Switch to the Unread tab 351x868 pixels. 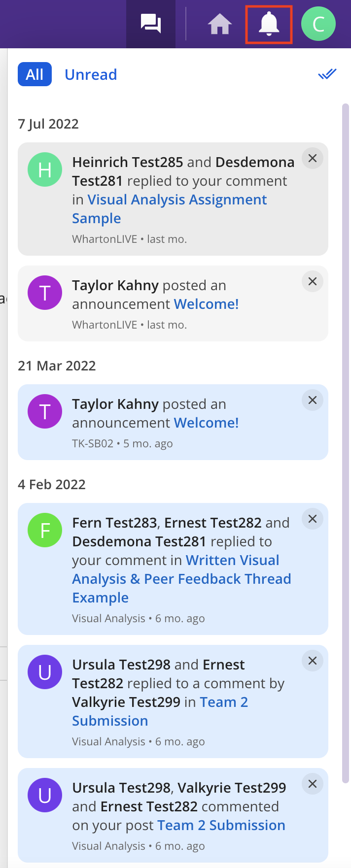pos(91,74)
